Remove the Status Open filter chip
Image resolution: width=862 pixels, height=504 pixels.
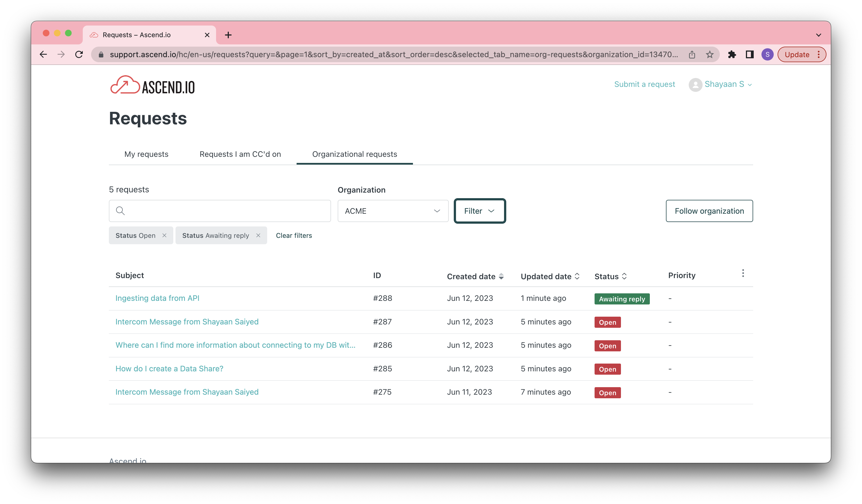[x=164, y=235]
